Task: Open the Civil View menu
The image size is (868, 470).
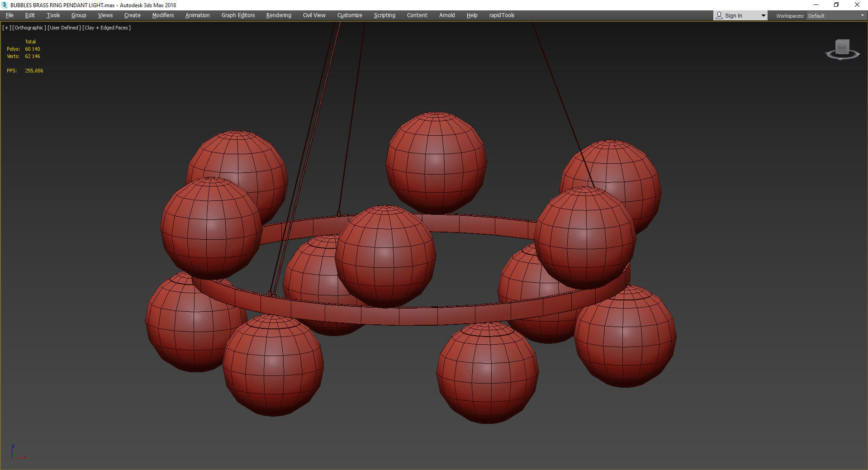Action: [x=314, y=15]
